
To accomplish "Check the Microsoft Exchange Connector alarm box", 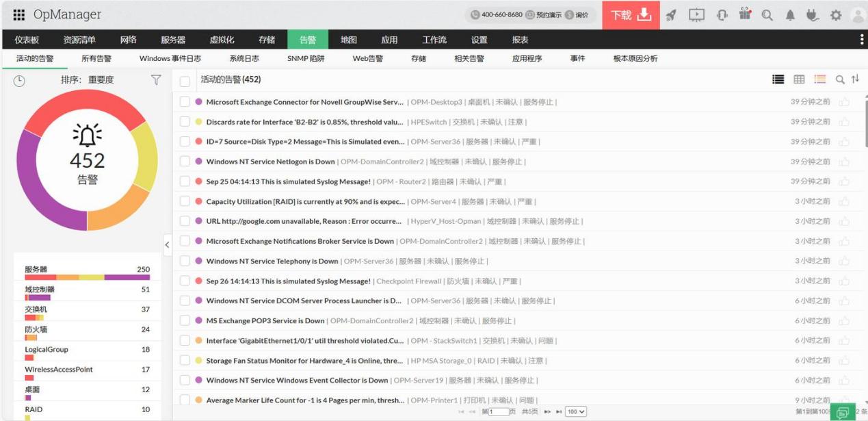I will pos(185,102).
